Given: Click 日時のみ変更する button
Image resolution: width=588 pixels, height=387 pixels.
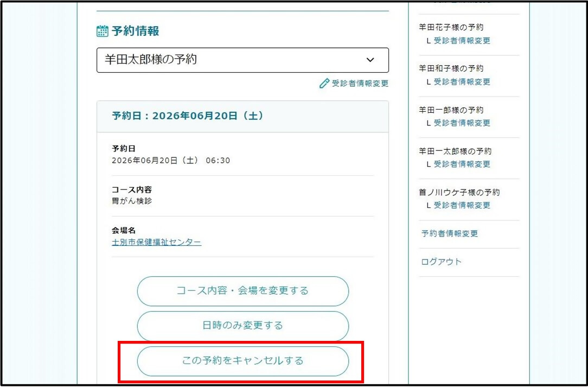Looking at the screenshot, I should [242, 326].
